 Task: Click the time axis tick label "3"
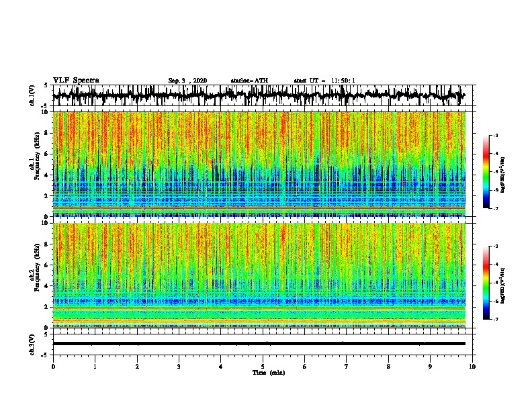179,367
